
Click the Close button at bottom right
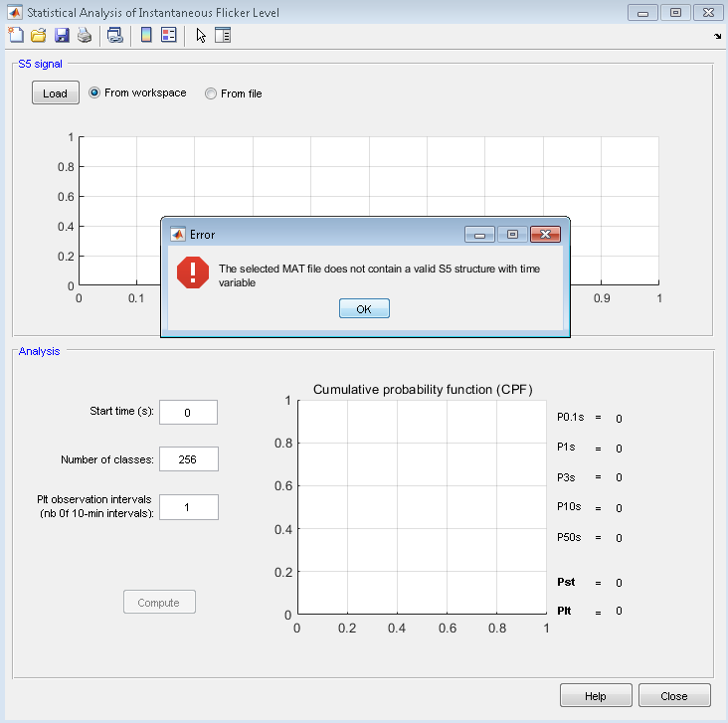pyautogui.click(x=674, y=696)
